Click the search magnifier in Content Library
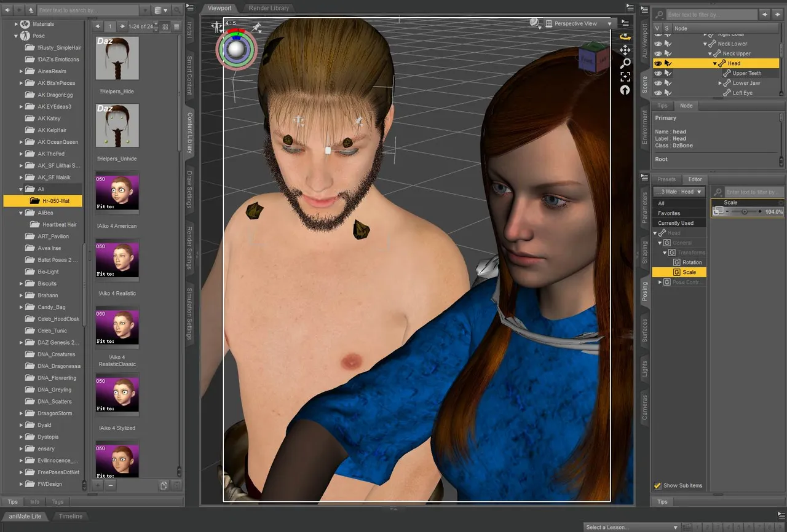The width and height of the screenshot is (787, 532). pyautogui.click(x=177, y=10)
